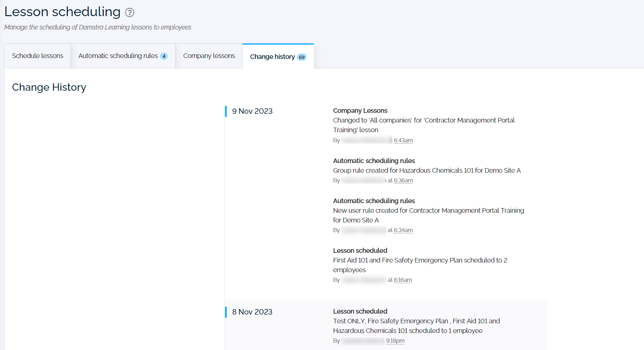Open the Schedule lessons tab
This screenshot has height=350, width=644.
click(x=38, y=56)
